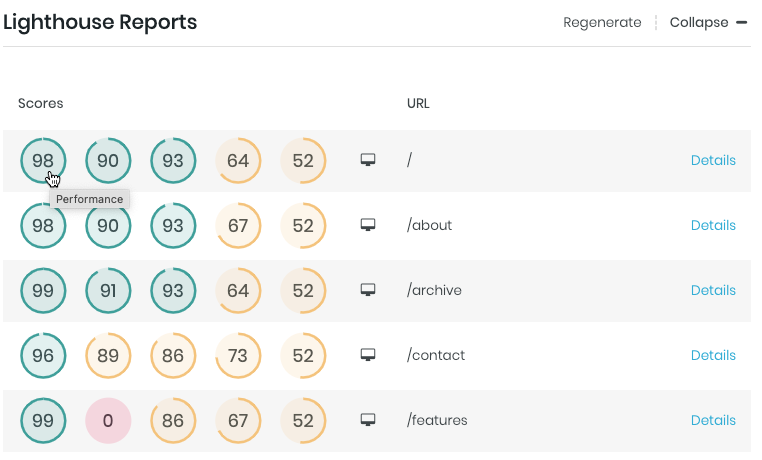Open Details for the / URL
This screenshot has height=460, width=762.
pyautogui.click(x=713, y=160)
